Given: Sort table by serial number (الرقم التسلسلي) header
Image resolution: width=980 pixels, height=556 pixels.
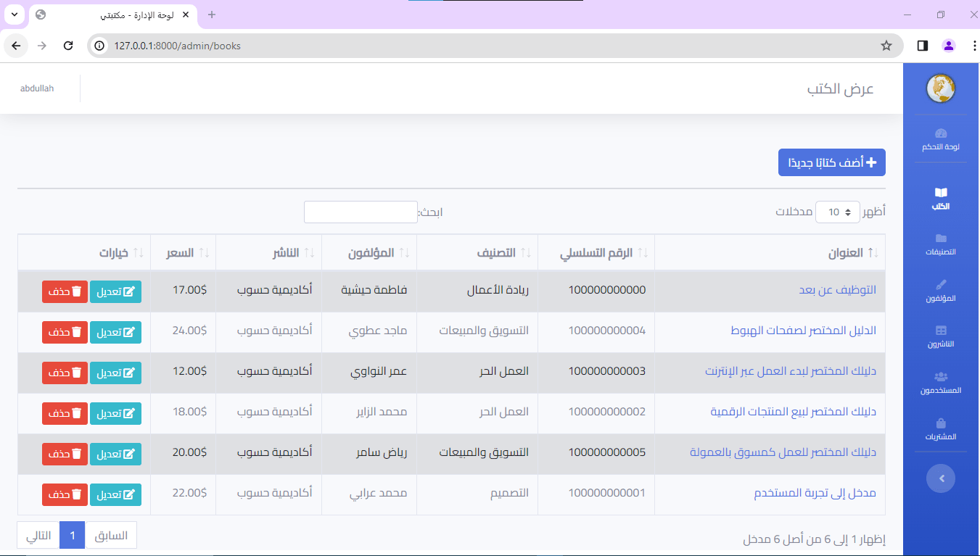Looking at the screenshot, I should click(x=596, y=253).
